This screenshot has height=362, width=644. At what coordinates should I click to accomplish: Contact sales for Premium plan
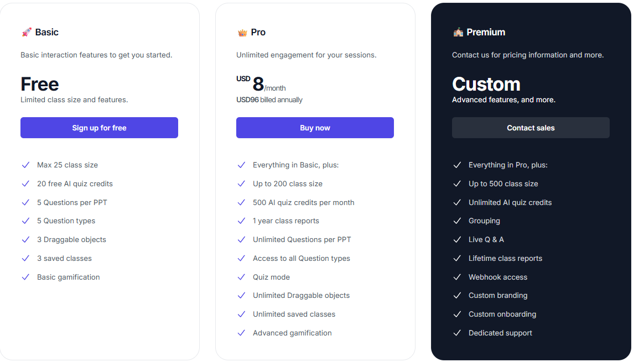[531, 128]
